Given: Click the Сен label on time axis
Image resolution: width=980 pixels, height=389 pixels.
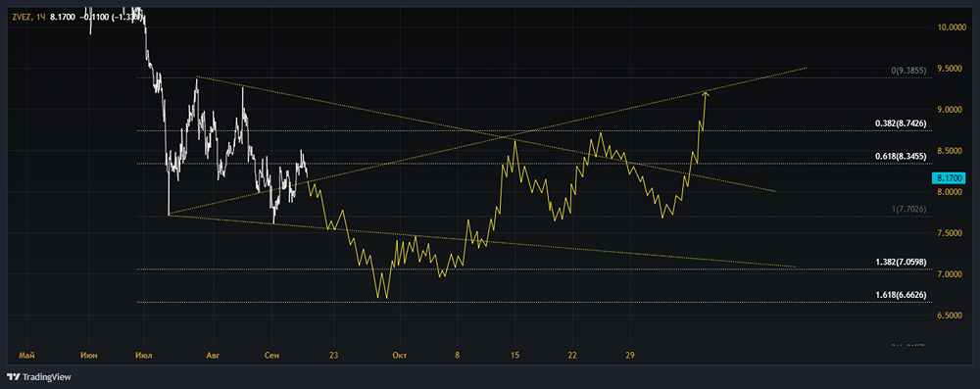Looking at the screenshot, I should coord(271,356).
